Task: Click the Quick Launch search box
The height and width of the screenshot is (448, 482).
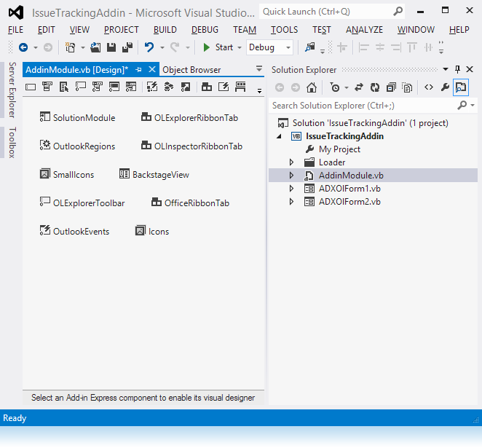Action: click(332, 12)
